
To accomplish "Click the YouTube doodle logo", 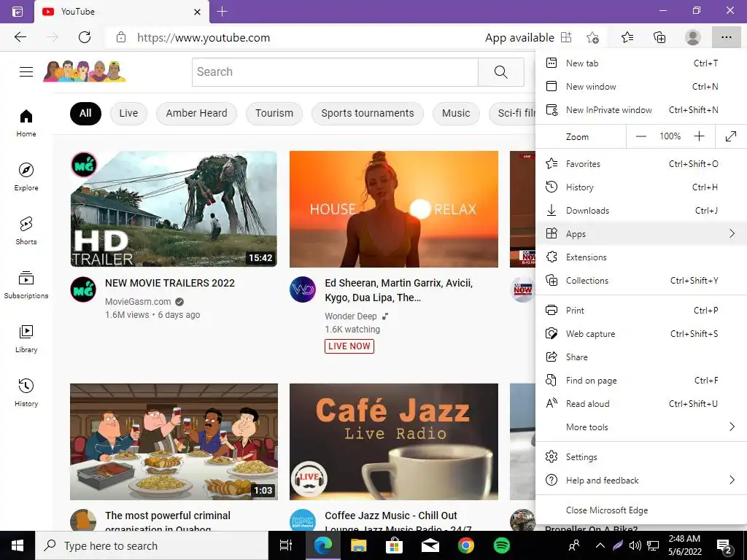I will (x=85, y=71).
